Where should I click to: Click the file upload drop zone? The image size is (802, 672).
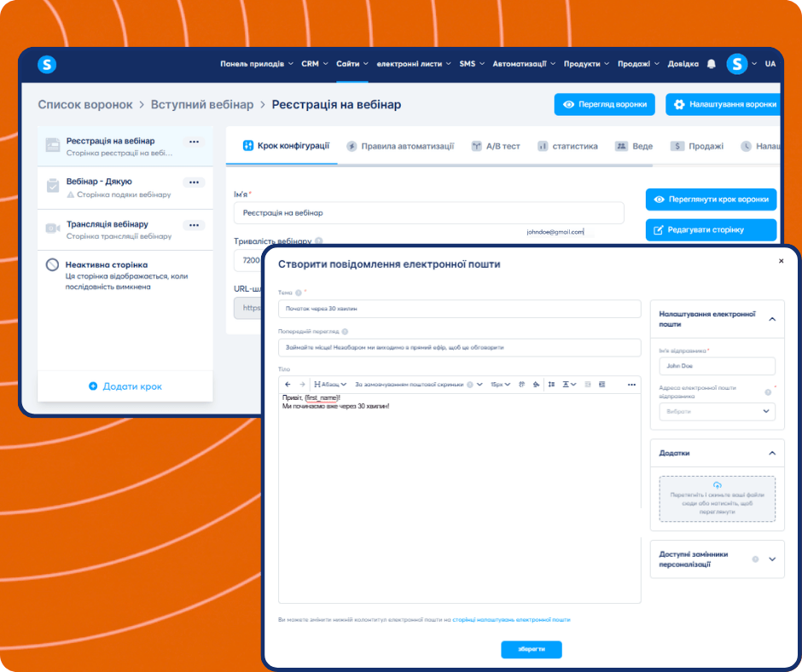tap(717, 499)
